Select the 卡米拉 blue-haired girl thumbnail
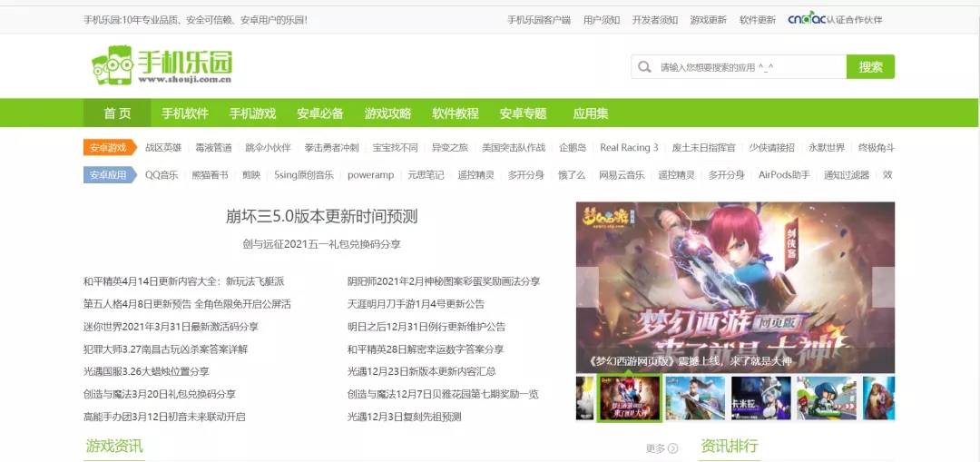The width and height of the screenshot is (980, 462). point(760,398)
